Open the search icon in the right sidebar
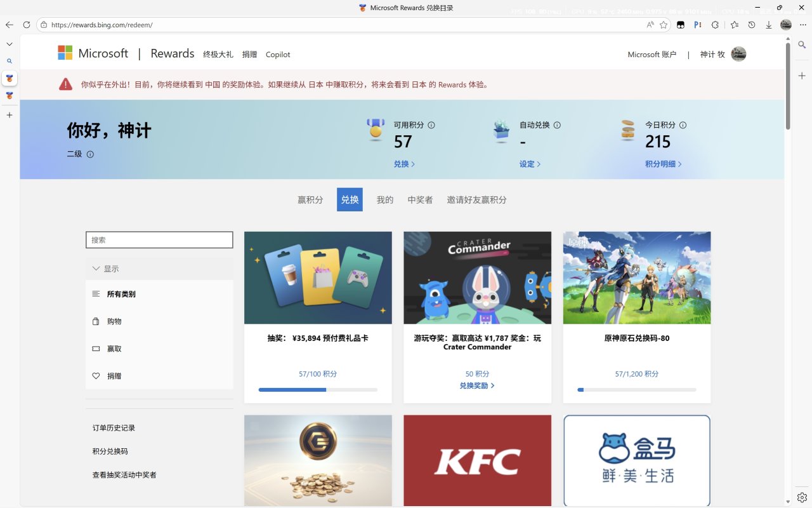The image size is (812, 508). tap(802, 44)
